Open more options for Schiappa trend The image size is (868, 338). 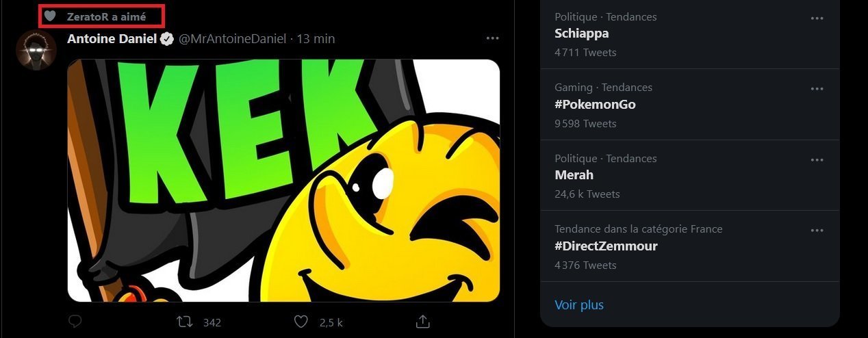click(817, 18)
